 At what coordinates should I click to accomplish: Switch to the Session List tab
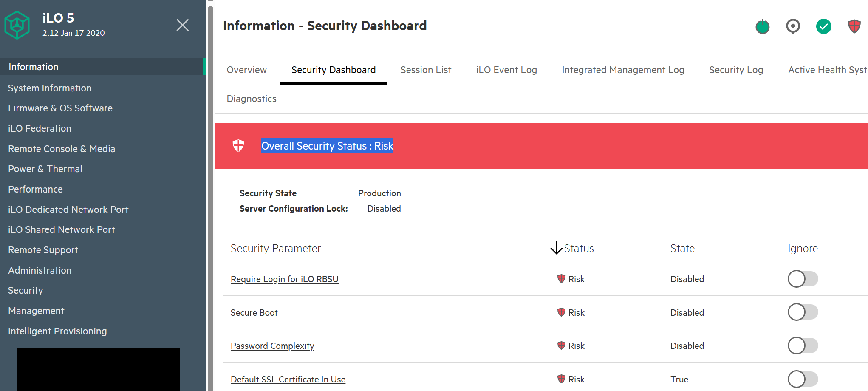[426, 70]
